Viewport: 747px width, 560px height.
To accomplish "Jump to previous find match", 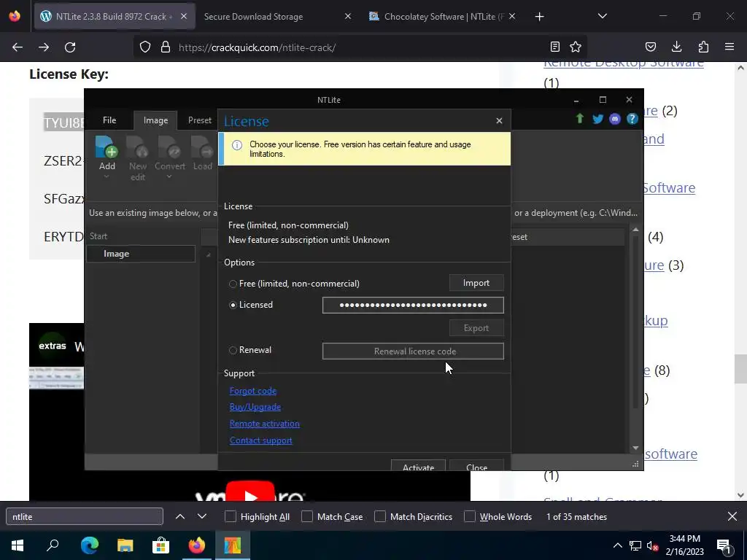I will point(180,517).
